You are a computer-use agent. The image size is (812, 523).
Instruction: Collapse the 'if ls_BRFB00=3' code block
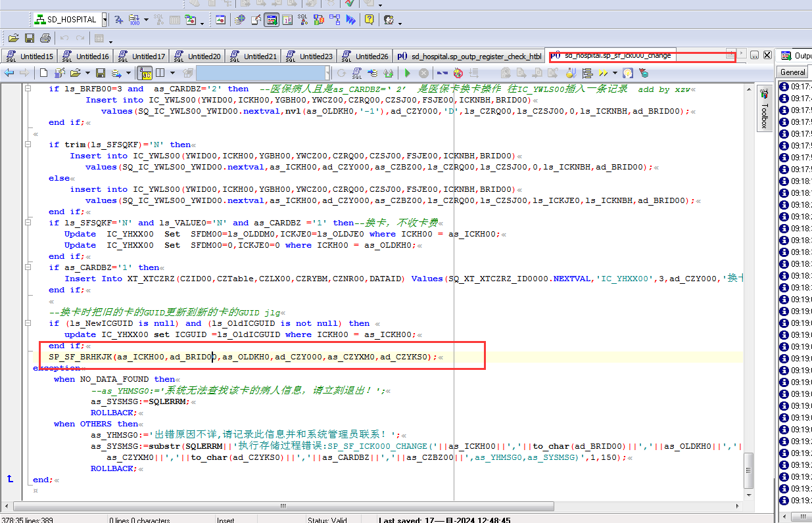28,89
